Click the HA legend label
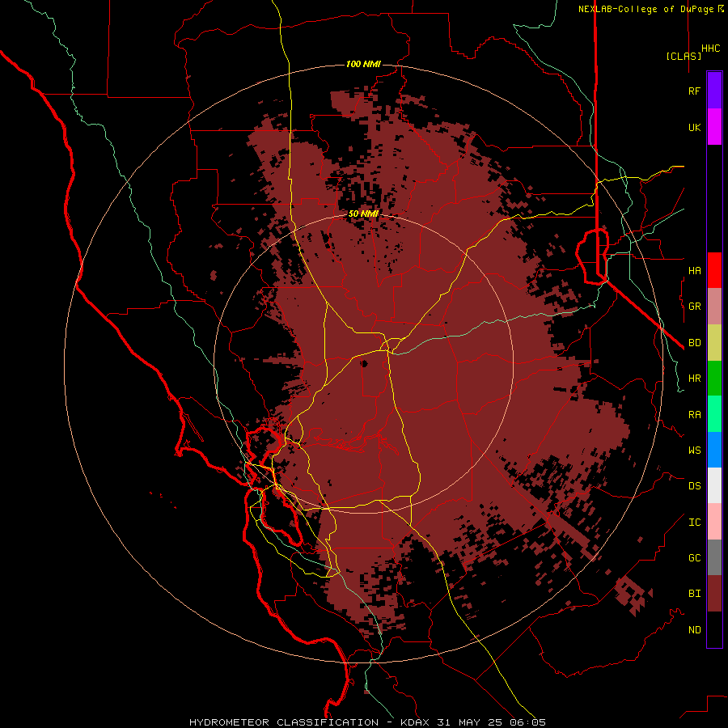Image resolution: width=728 pixels, height=728 pixels. (x=694, y=271)
